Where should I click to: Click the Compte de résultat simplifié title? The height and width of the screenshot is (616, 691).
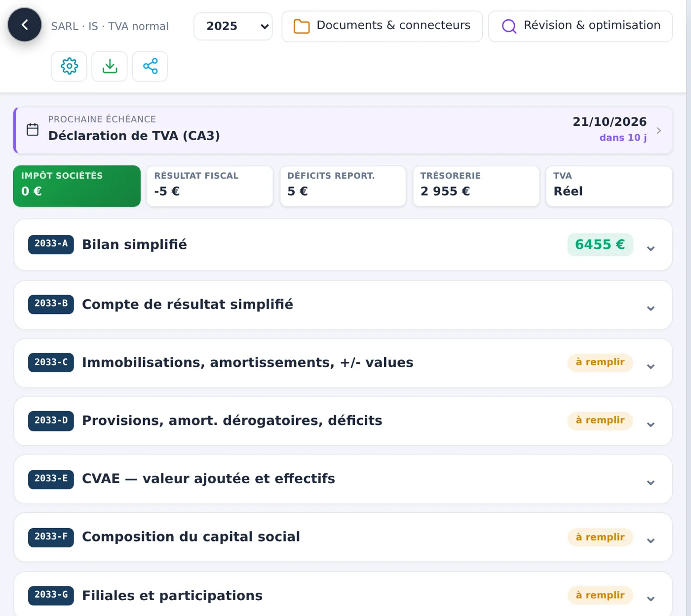[x=188, y=305]
